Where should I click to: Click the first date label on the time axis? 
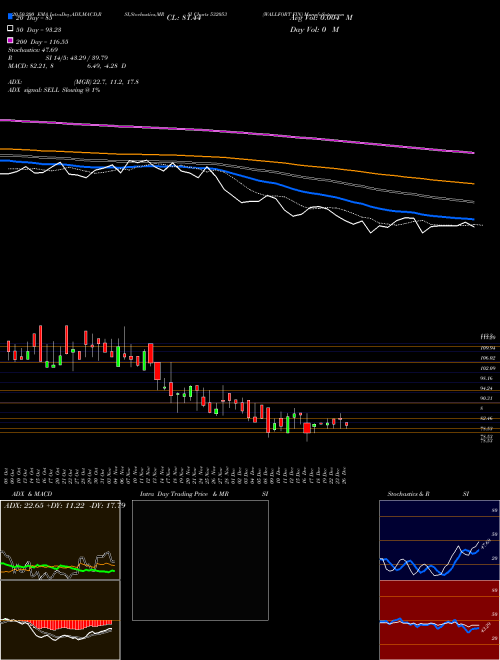click(x=6, y=475)
